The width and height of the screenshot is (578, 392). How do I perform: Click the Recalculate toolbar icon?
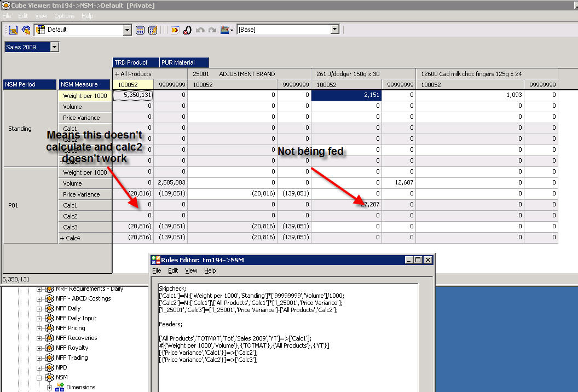[x=140, y=30]
